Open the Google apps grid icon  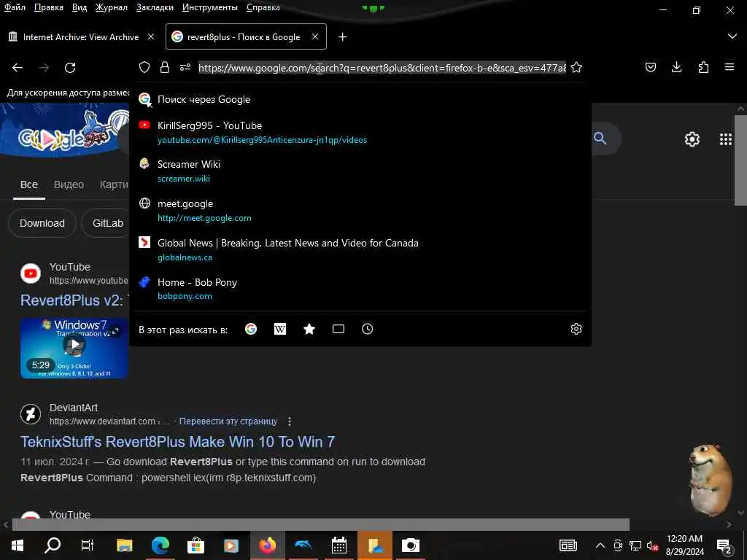click(x=726, y=139)
